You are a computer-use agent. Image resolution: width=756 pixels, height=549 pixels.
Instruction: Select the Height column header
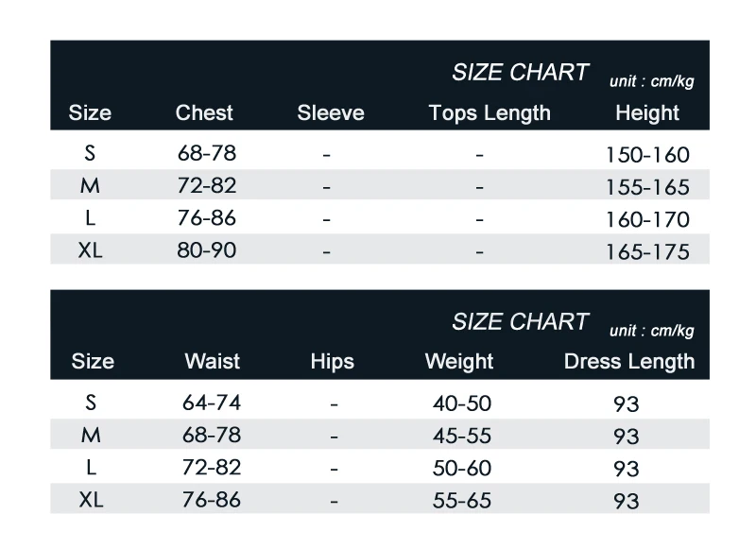647,113
